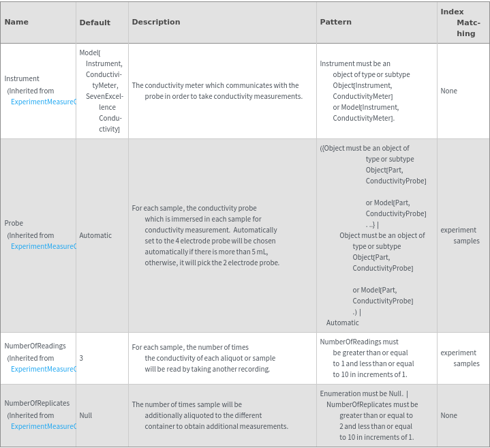Click the Name column header
The height and width of the screenshot is (448, 490).
[16, 22]
